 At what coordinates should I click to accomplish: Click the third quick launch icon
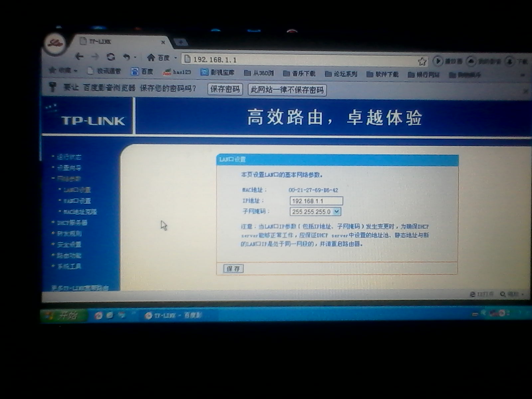(121, 315)
